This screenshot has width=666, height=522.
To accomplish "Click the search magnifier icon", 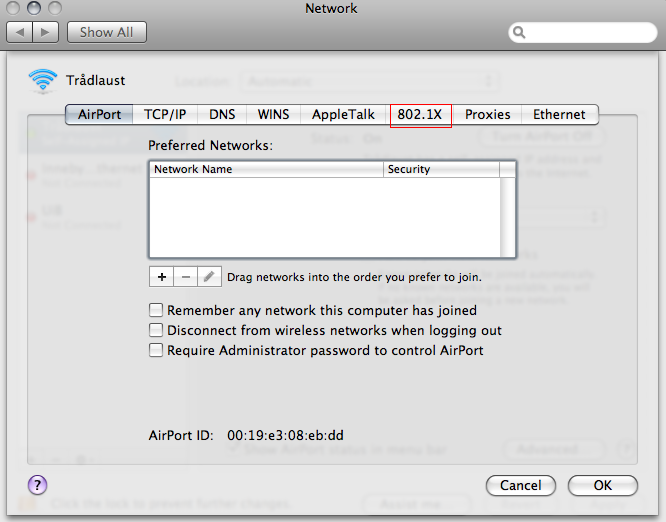I will [520, 33].
